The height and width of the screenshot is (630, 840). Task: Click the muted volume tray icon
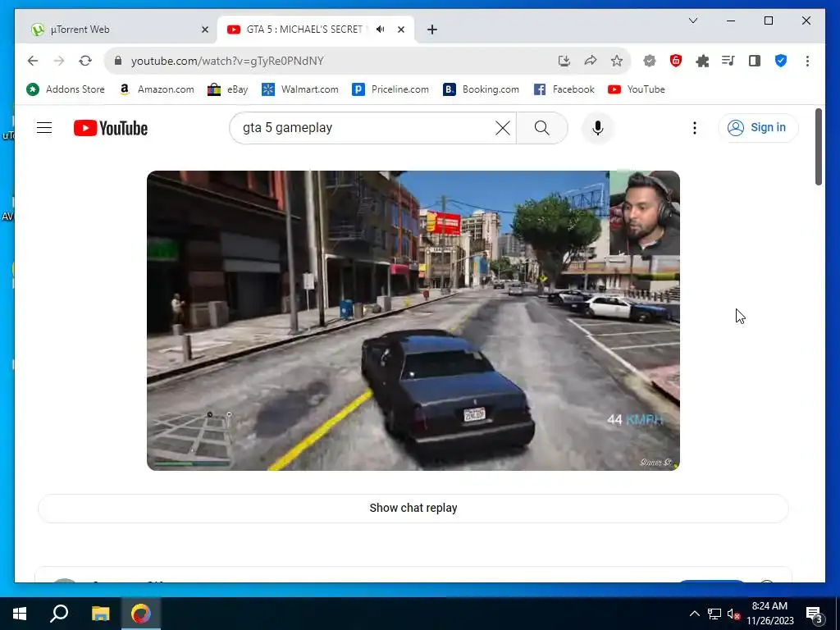[733, 614]
